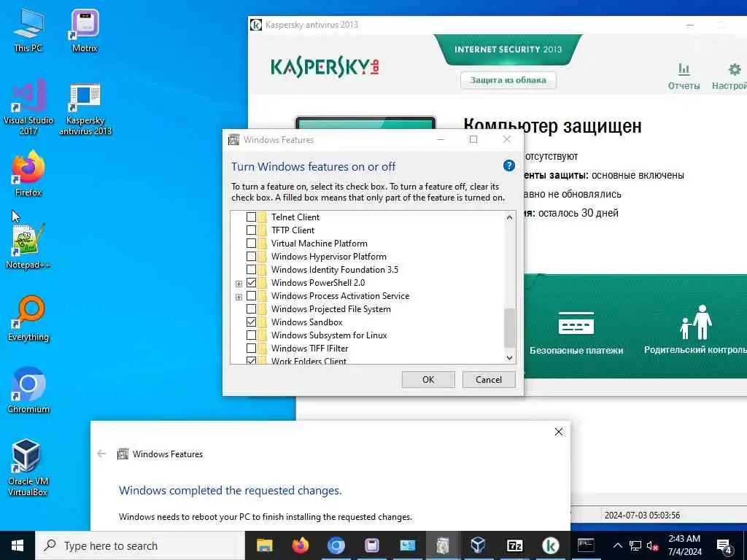
Task: Check Windows Process Activation Service
Action: coord(251,296)
